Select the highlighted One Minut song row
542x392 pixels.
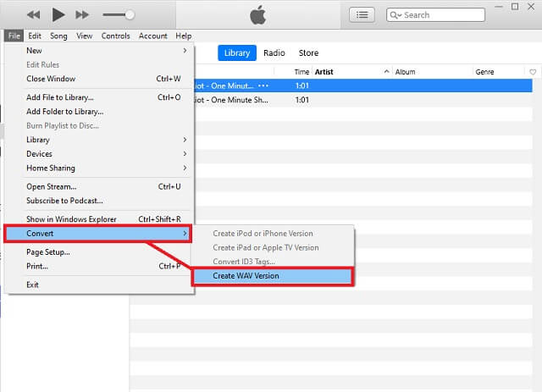point(363,86)
